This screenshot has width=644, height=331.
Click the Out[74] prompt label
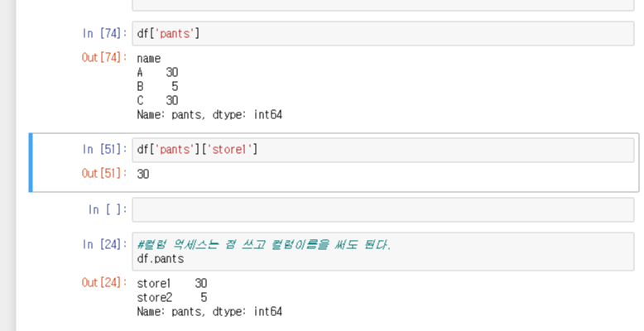tap(104, 57)
